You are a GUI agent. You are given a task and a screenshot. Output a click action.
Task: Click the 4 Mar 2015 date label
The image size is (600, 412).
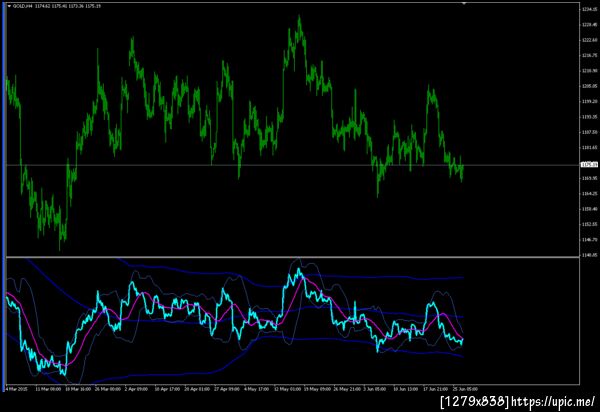click(x=15, y=389)
